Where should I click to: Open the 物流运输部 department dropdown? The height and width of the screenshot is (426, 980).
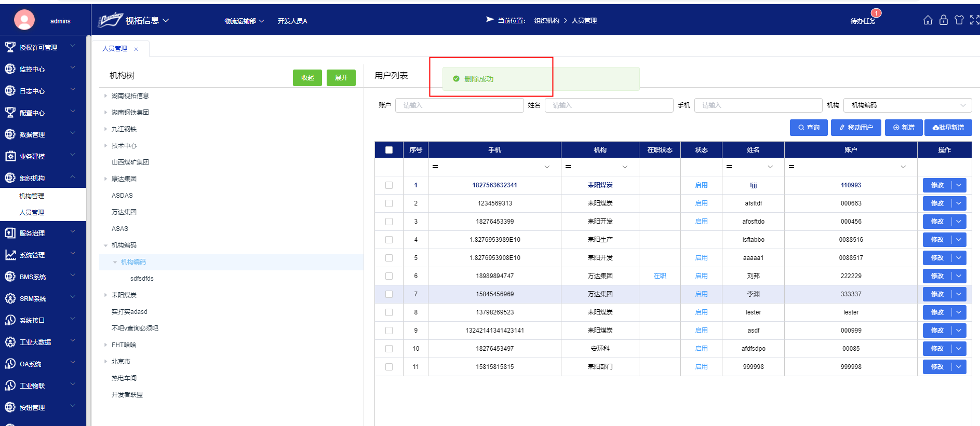tap(244, 21)
